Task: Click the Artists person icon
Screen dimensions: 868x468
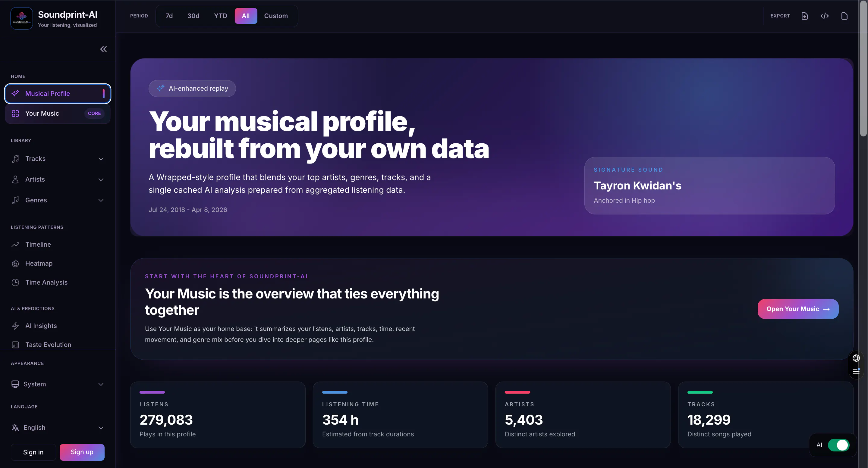Action: point(15,179)
